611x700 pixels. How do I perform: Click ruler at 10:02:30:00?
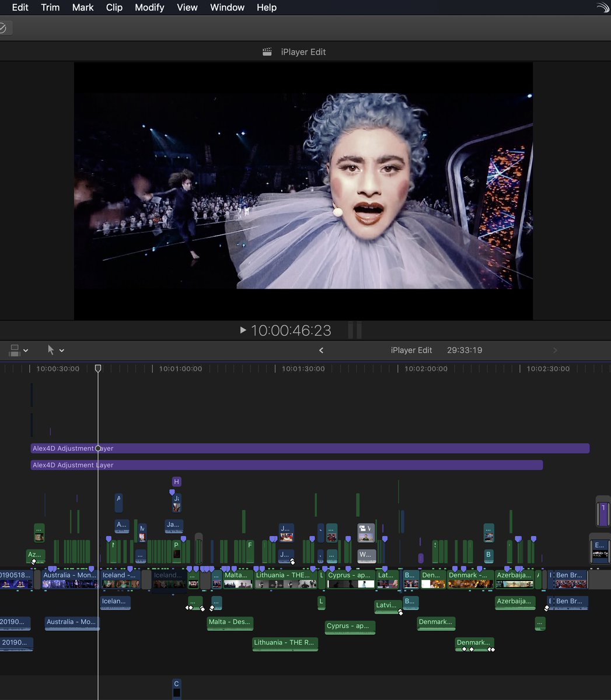click(x=548, y=369)
